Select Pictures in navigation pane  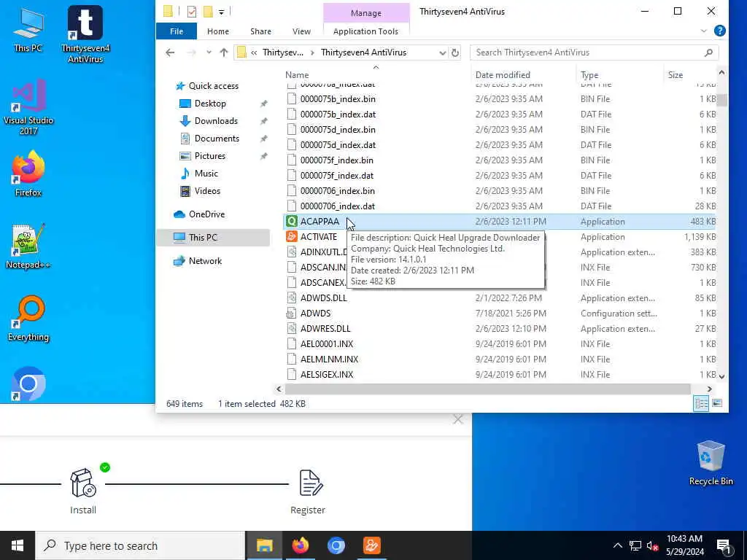tap(209, 156)
